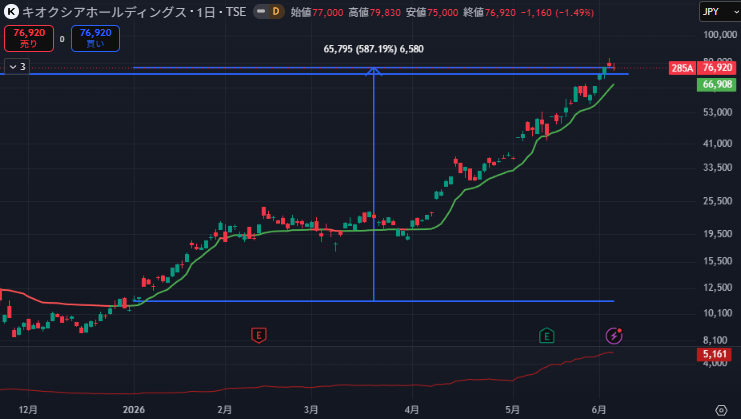
Task: Click the Kioxia 'K' symbol logo
Action: coord(11,12)
